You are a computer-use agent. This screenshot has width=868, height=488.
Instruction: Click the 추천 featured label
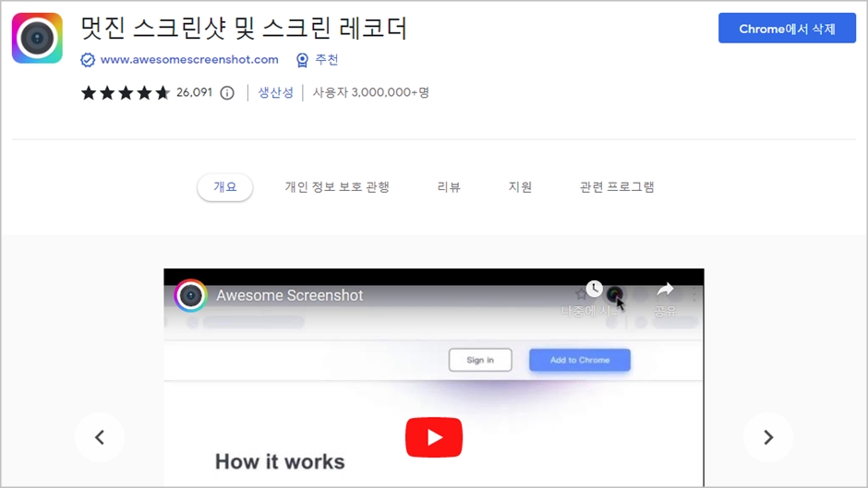327,60
